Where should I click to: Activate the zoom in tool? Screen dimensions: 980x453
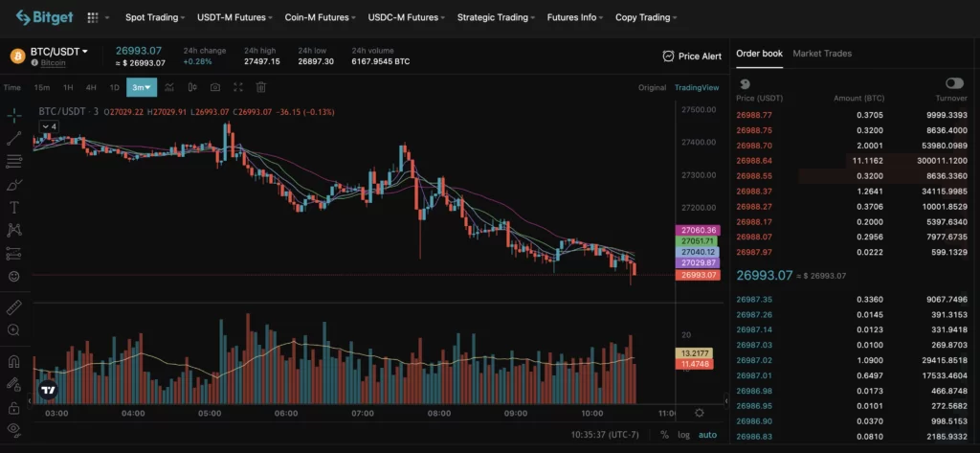coord(14,329)
